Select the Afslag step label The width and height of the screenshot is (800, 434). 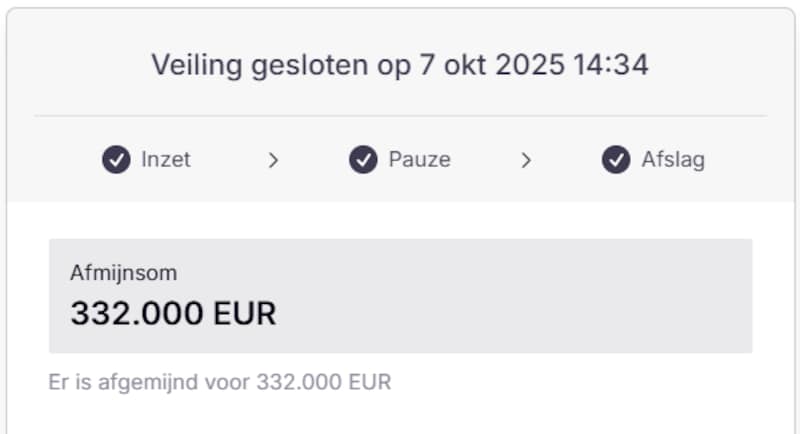pos(673,160)
